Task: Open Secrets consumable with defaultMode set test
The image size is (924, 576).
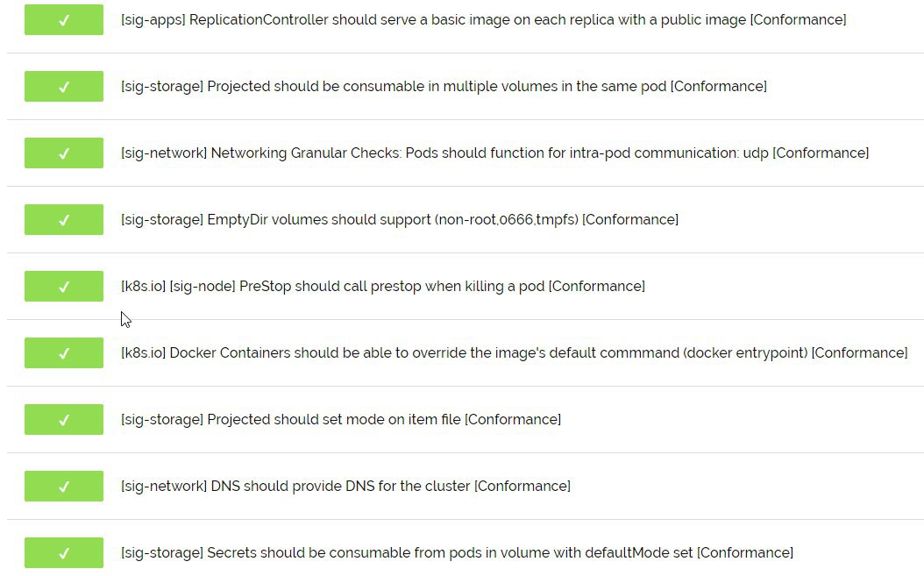Action: click(x=457, y=553)
